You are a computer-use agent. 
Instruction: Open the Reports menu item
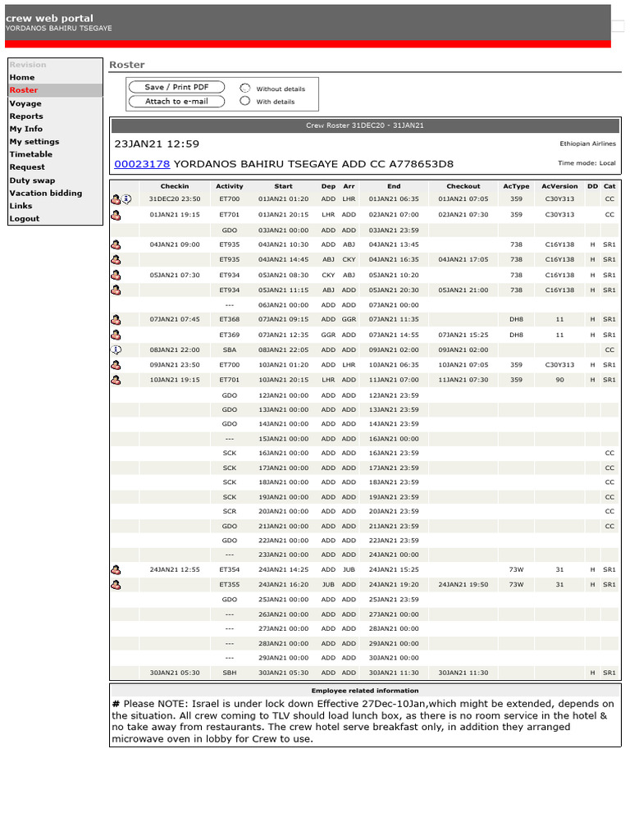point(26,116)
